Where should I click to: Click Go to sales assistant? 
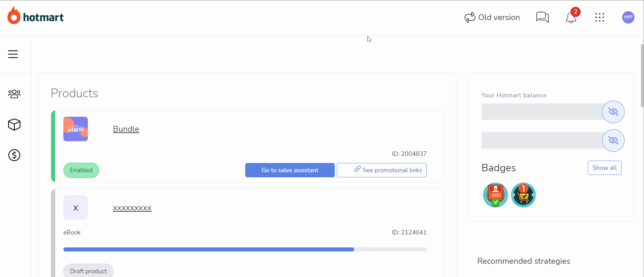pyautogui.click(x=290, y=170)
